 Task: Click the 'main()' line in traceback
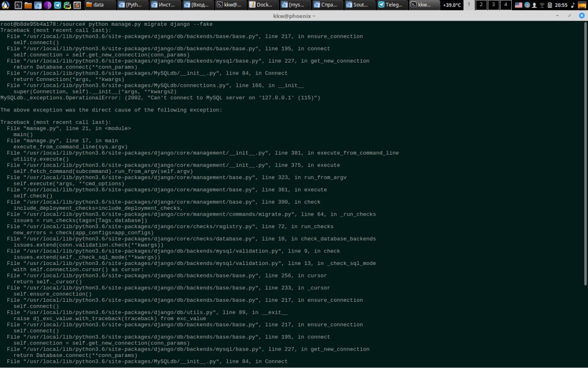click(23, 134)
